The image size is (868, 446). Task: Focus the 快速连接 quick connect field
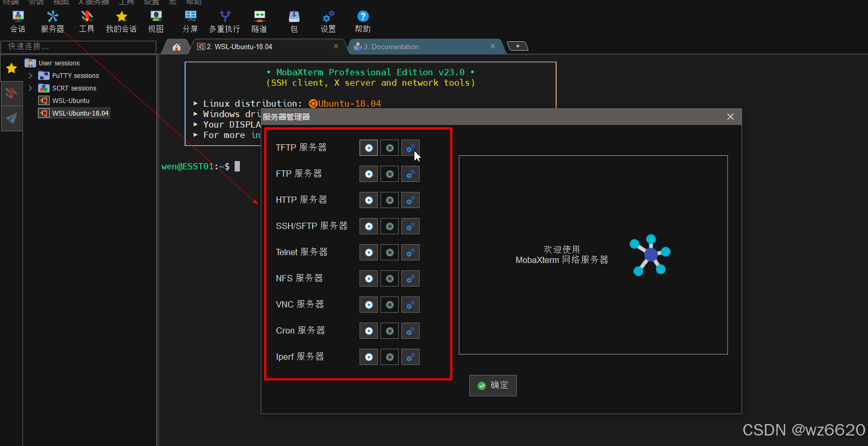pos(78,47)
